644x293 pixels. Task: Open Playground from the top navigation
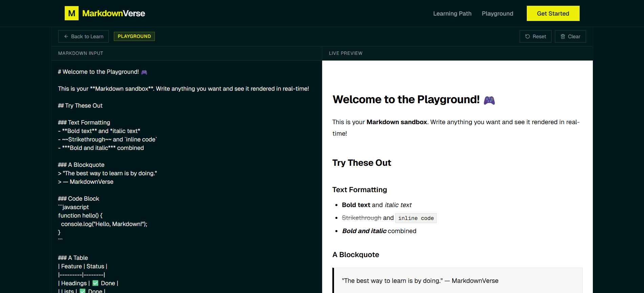497,14
